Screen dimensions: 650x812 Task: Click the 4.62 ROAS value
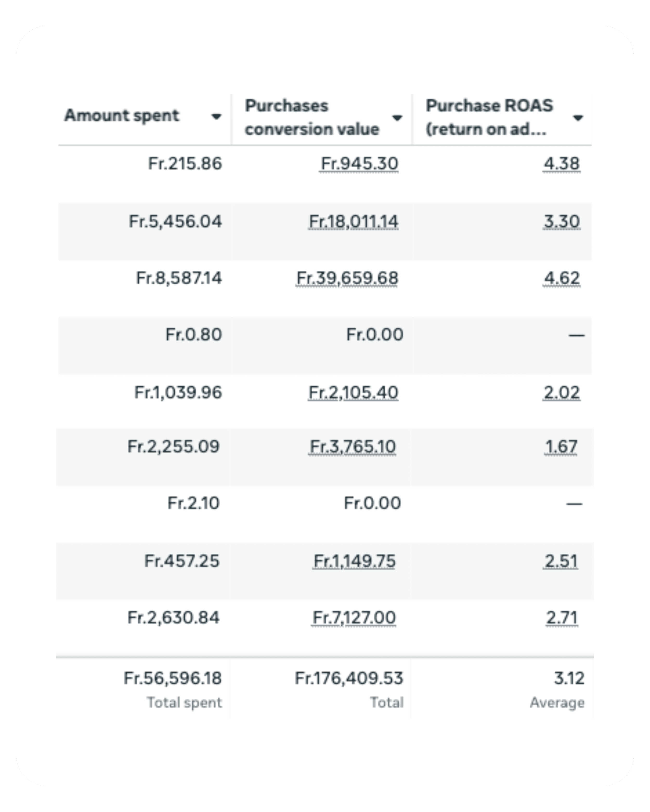click(x=561, y=278)
